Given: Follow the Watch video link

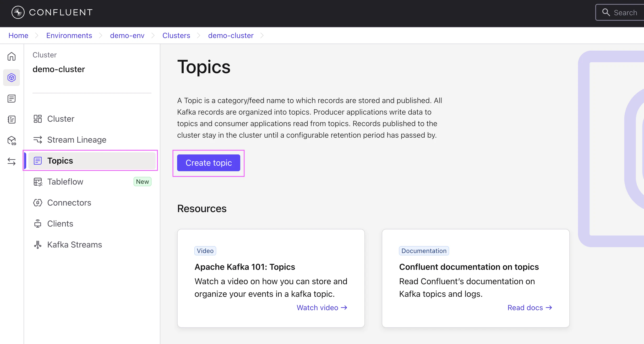Looking at the screenshot, I should [x=322, y=308].
